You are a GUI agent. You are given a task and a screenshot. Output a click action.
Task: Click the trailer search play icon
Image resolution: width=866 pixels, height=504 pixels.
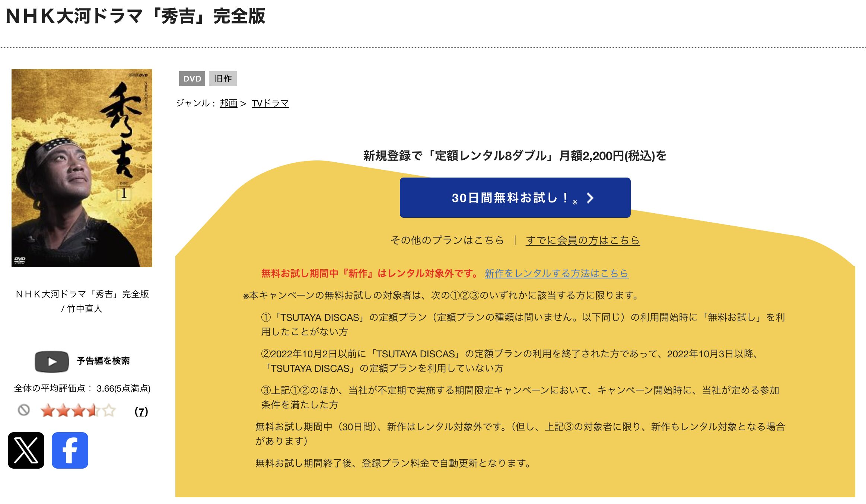coord(52,361)
